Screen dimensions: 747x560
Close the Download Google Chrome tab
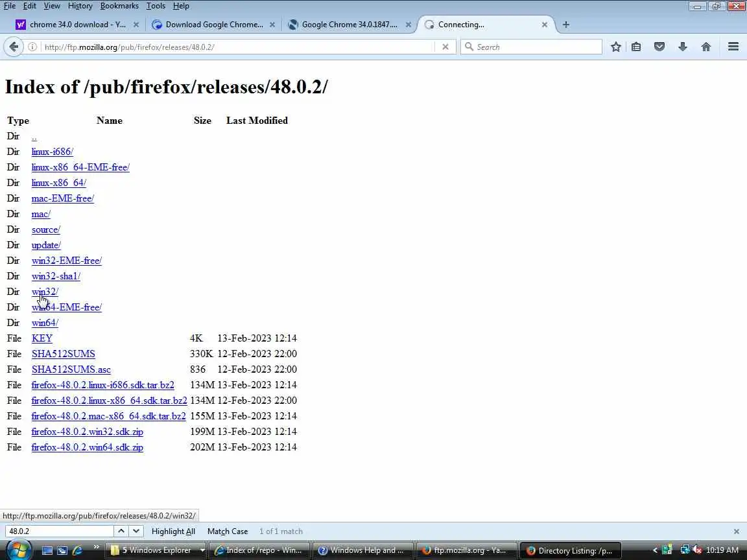pos(272,24)
